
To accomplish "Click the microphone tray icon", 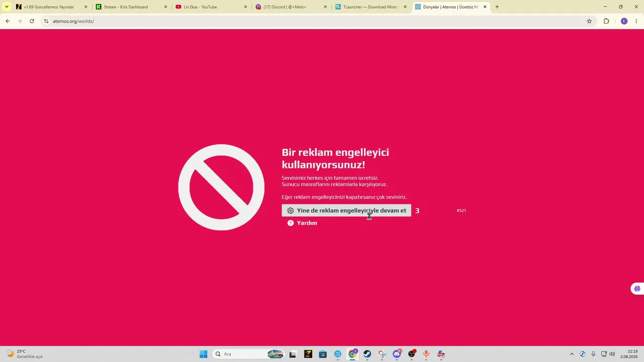I will pos(593,354).
